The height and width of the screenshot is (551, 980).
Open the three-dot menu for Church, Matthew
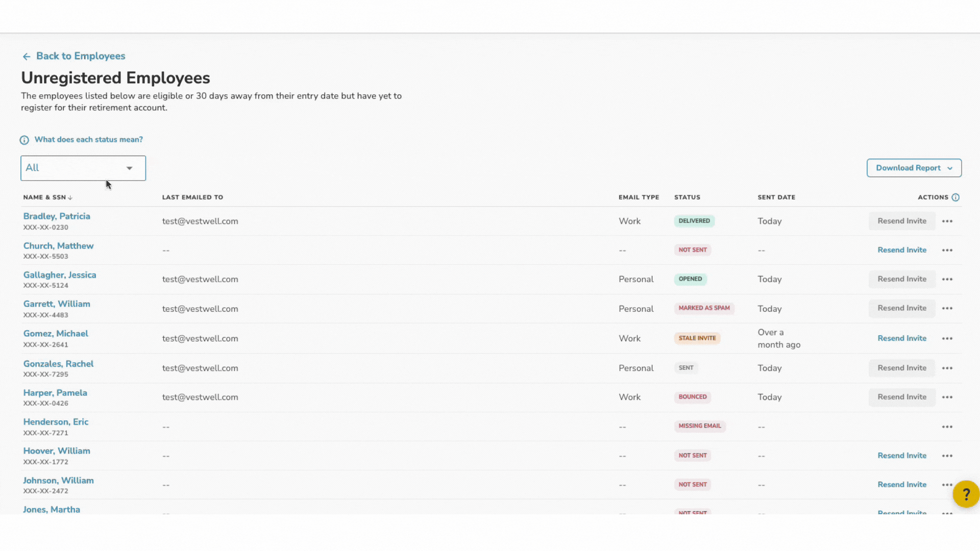pos(947,251)
